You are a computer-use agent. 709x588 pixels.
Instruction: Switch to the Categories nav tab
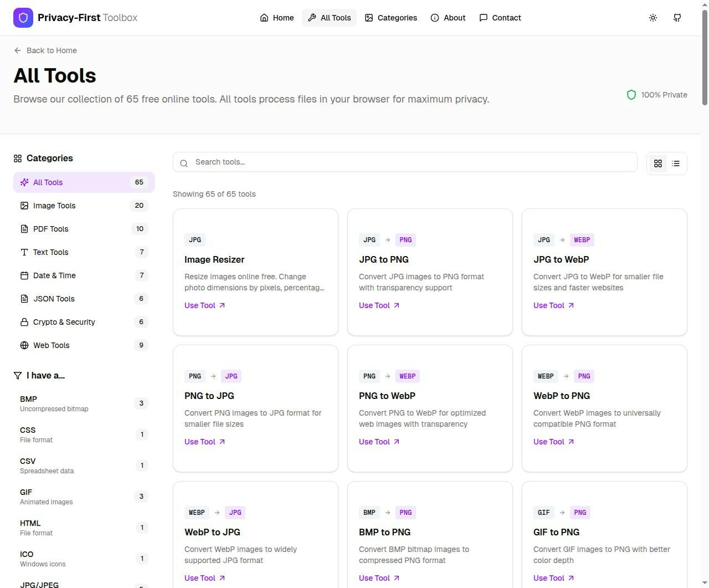[x=391, y=17]
